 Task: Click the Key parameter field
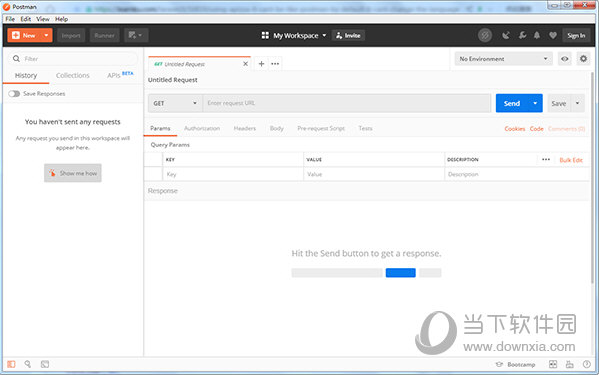(233, 174)
